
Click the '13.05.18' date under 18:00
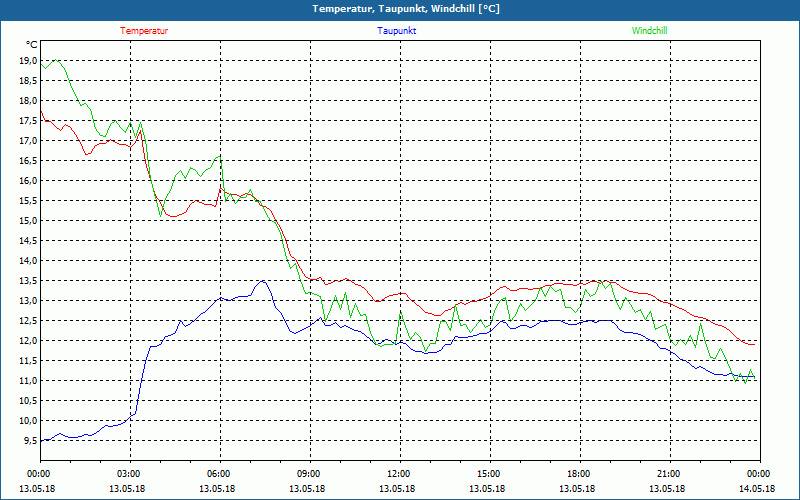coord(577,489)
